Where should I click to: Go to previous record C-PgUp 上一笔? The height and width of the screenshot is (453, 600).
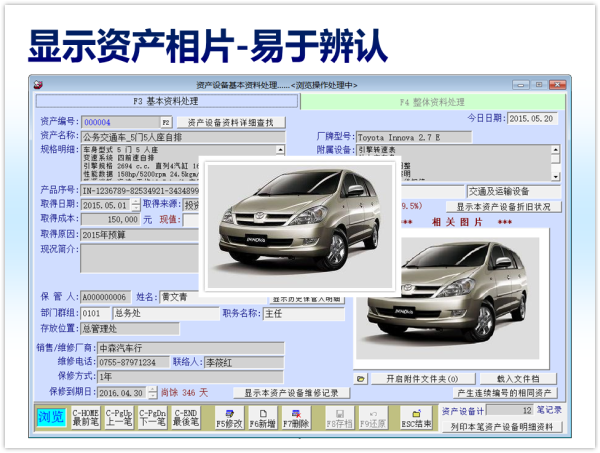[x=119, y=417]
